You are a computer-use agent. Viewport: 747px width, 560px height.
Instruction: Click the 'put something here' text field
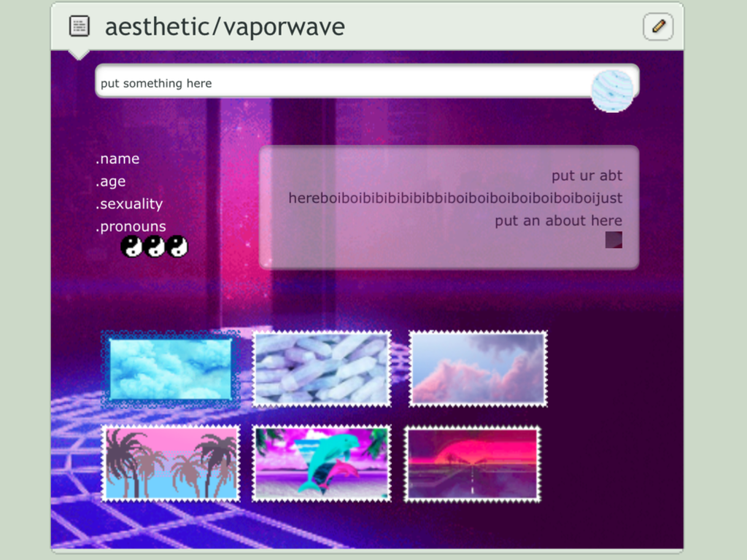(x=367, y=81)
